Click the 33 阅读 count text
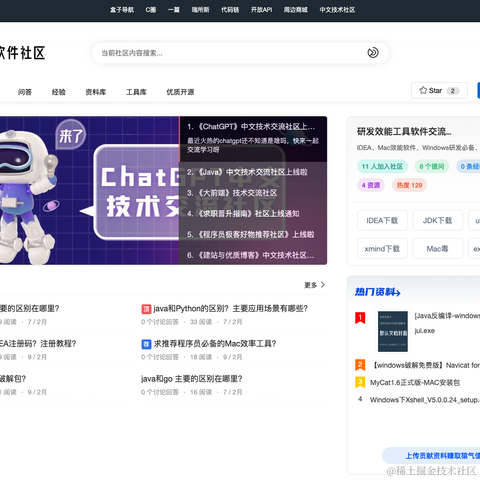 (x=201, y=322)
